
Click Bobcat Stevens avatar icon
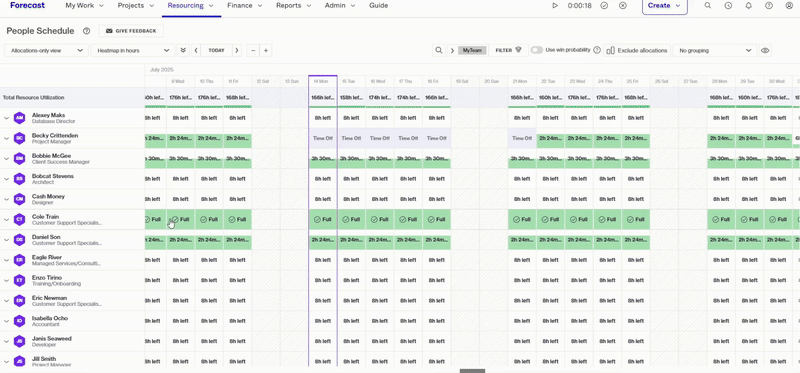point(19,179)
